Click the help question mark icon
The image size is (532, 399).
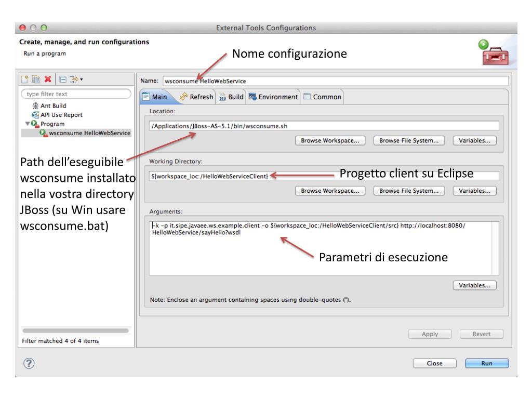(x=29, y=363)
